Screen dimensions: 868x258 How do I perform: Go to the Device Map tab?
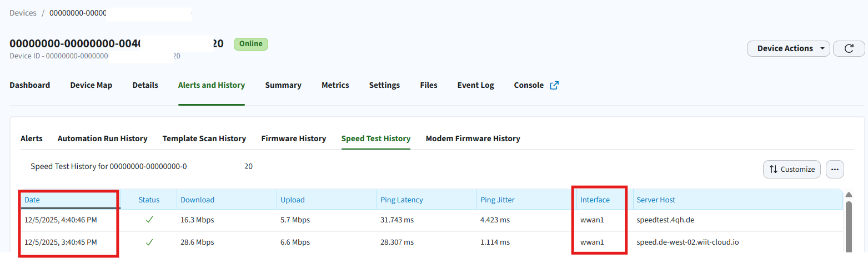tap(91, 86)
